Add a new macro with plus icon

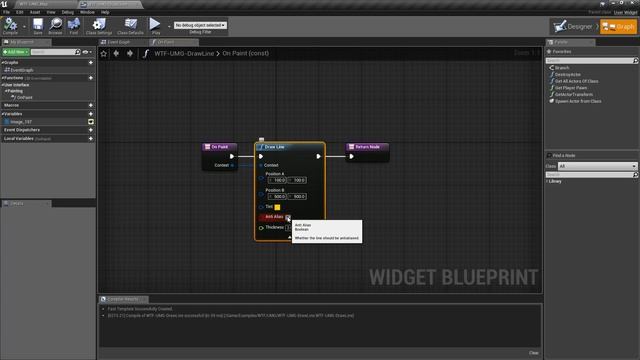tap(91, 105)
